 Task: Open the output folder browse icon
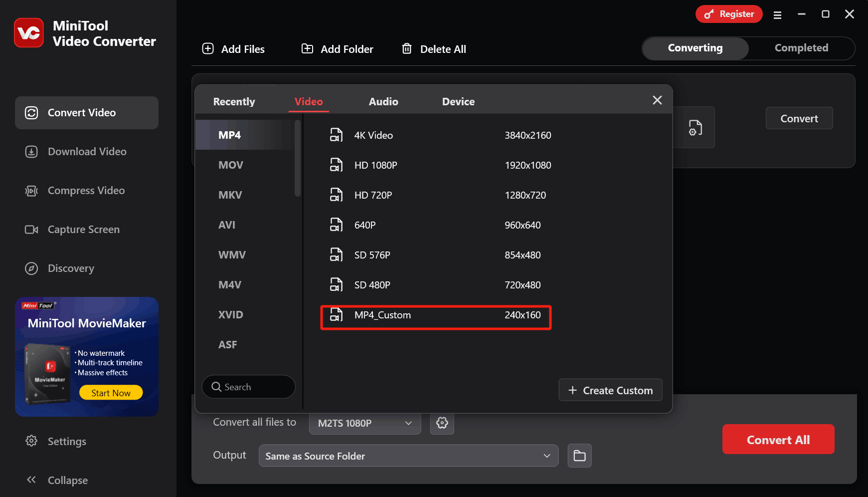click(579, 456)
